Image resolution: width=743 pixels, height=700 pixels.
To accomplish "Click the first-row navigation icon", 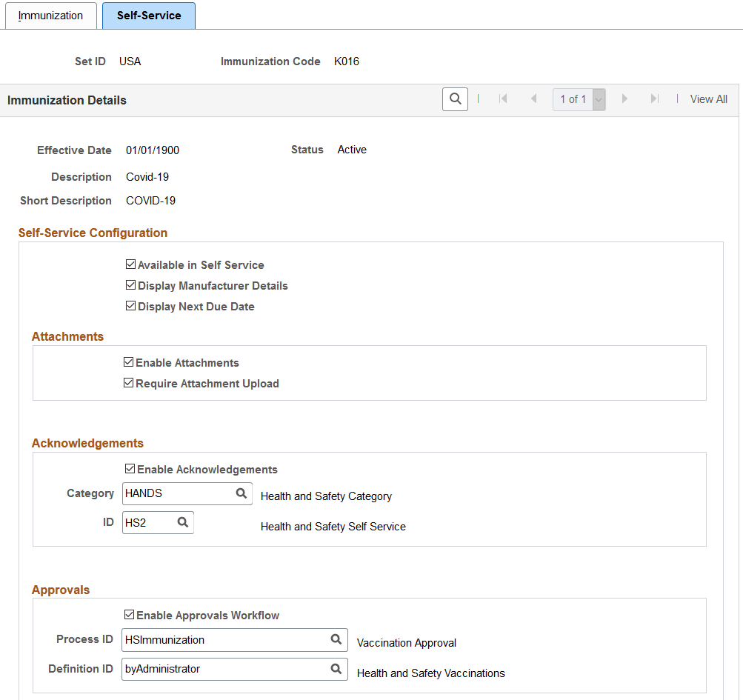I will [x=503, y=99].
